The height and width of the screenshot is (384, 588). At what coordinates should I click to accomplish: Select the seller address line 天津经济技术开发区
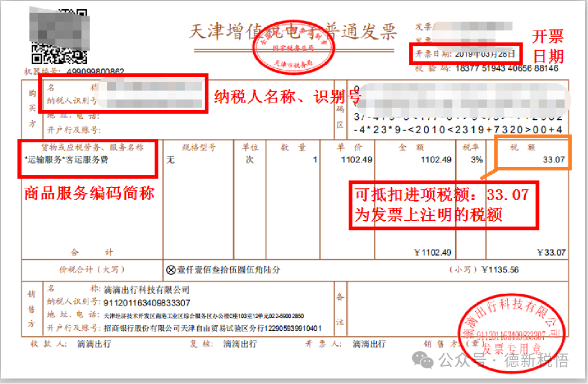click(x=204, y=316)
